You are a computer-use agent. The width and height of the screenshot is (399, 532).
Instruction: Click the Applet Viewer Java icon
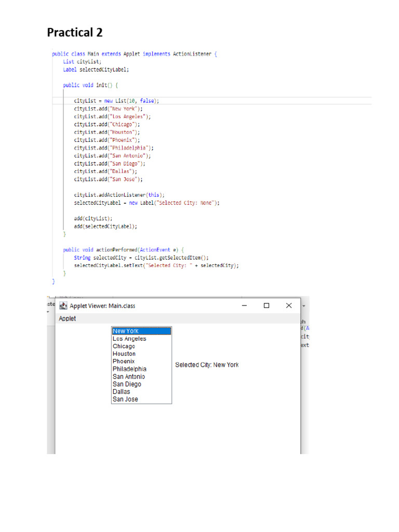[63, 306]
